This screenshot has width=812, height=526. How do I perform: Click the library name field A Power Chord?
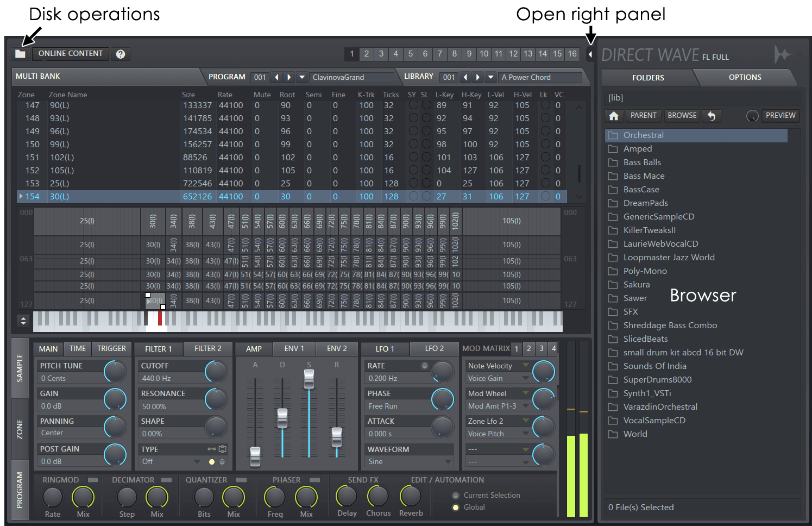click(540, 77)
